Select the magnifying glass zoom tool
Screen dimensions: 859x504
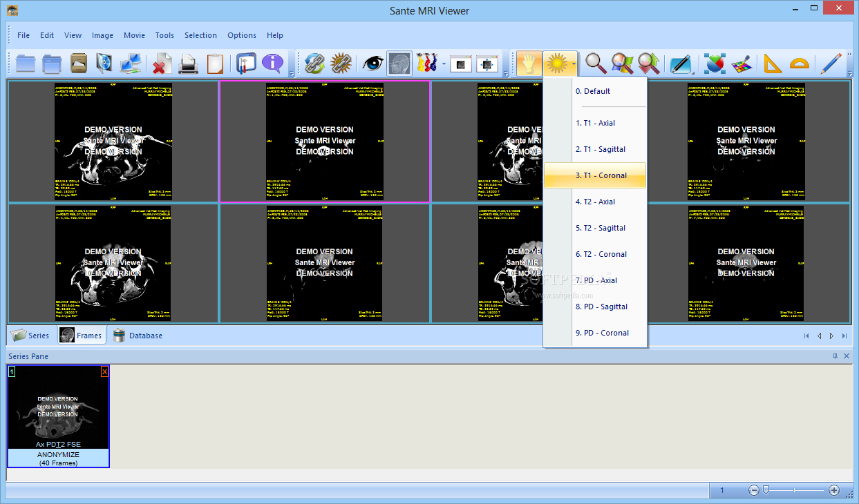click(x=595, y=64)
